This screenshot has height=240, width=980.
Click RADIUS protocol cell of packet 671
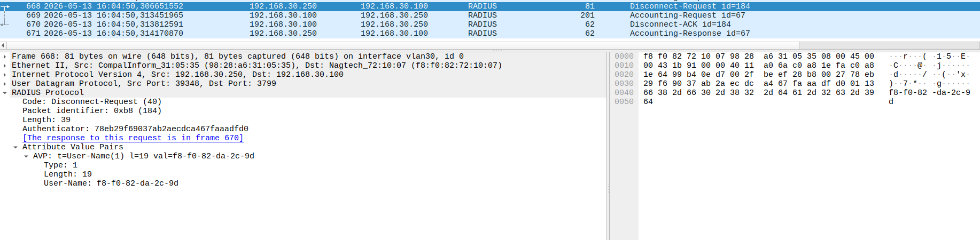point(483,33)
